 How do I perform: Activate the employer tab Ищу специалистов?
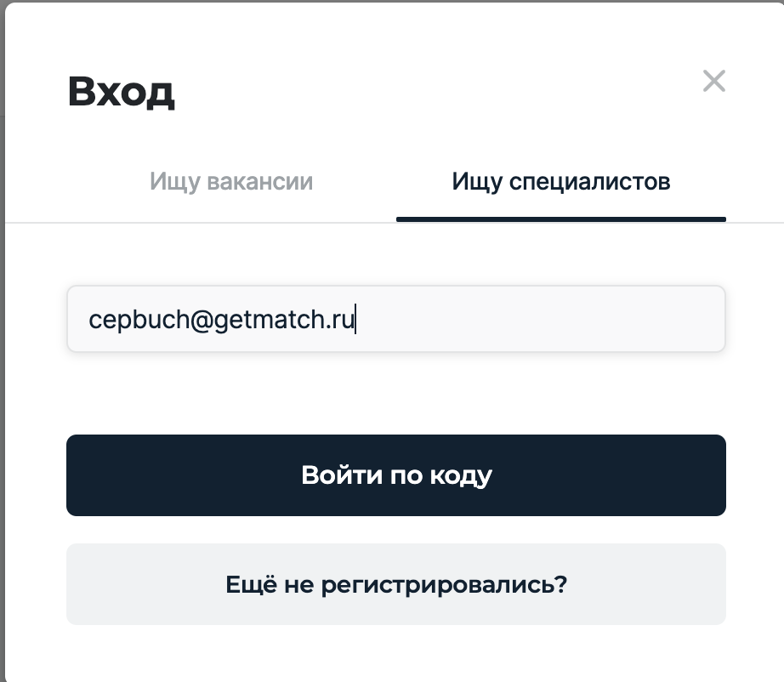tap(561, 181)
